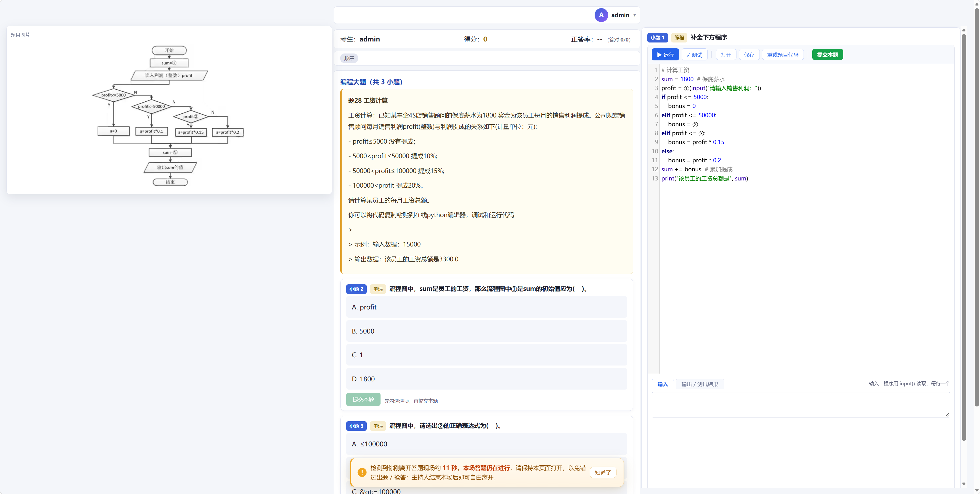Click the 编程 tag next to 小题 1

tap(679, 38)
